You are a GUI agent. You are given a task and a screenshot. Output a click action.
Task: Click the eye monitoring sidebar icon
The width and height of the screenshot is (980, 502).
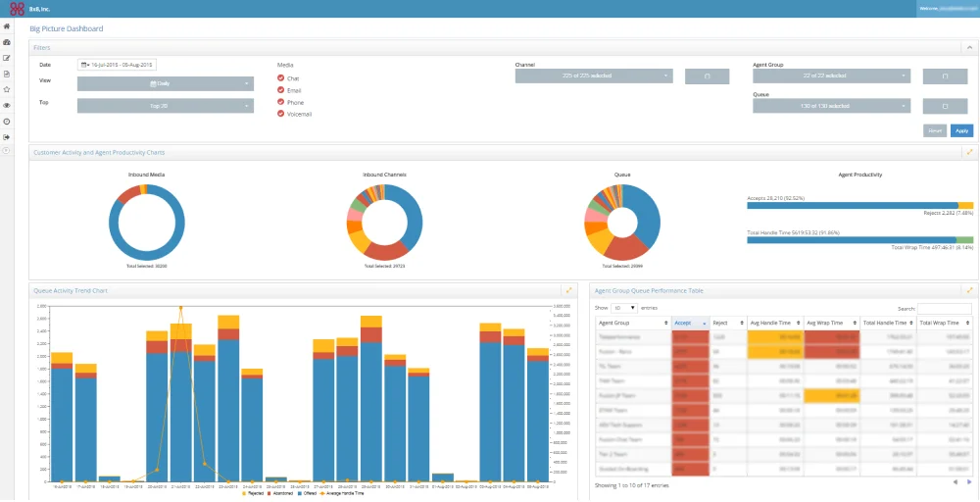7,106
